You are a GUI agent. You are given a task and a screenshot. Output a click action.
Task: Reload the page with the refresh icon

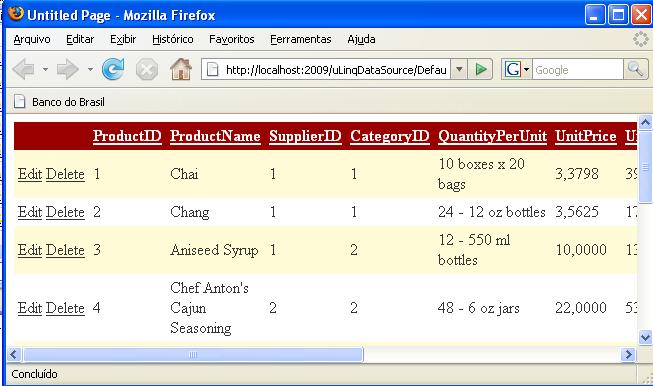(113, 69)
